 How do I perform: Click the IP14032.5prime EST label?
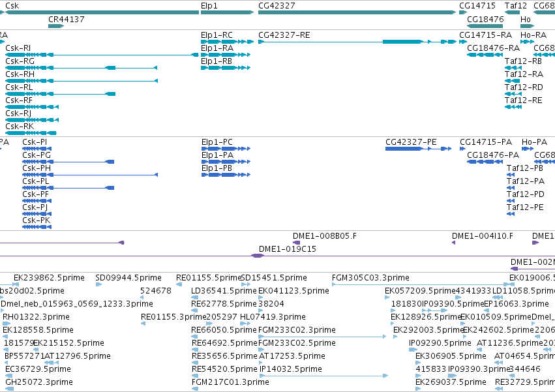pos(291,369)
